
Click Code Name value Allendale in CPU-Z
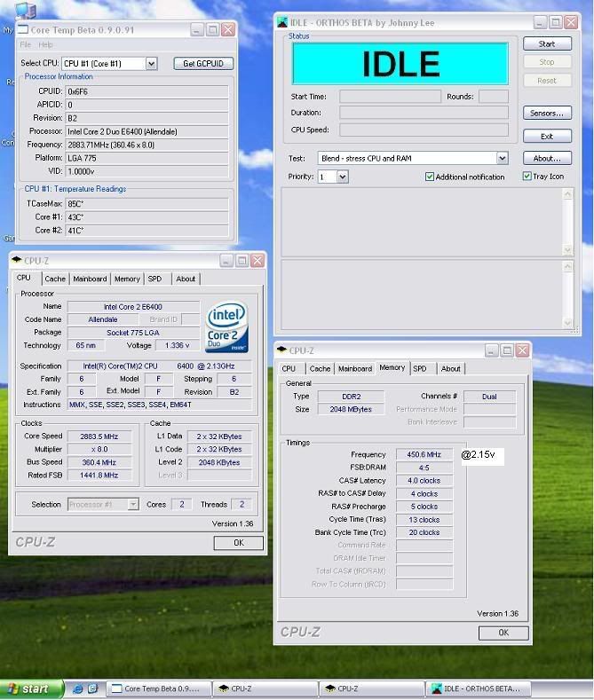click(103, 319)
